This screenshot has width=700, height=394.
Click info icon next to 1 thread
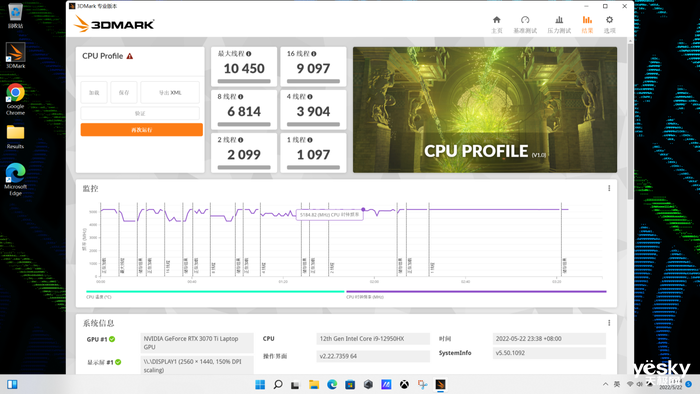[x=310, y=140]
